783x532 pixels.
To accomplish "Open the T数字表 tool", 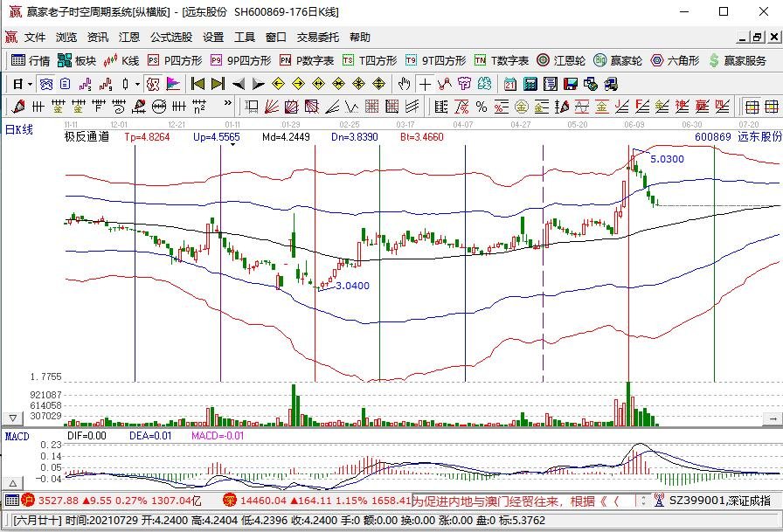I will [502, 60].
